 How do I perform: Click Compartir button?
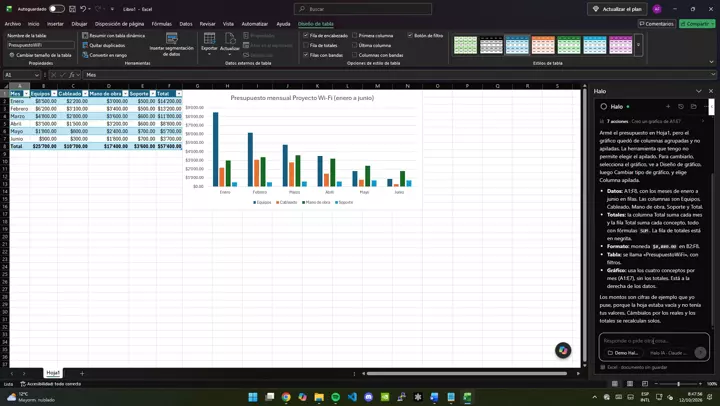point(697,24)
